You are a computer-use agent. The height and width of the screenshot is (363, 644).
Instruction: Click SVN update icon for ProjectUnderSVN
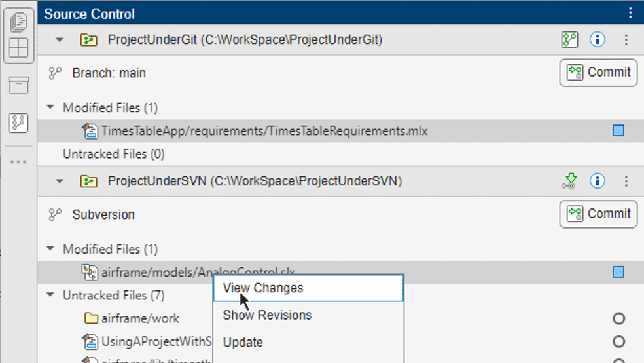pyautogui.click(x=569, y=181)
